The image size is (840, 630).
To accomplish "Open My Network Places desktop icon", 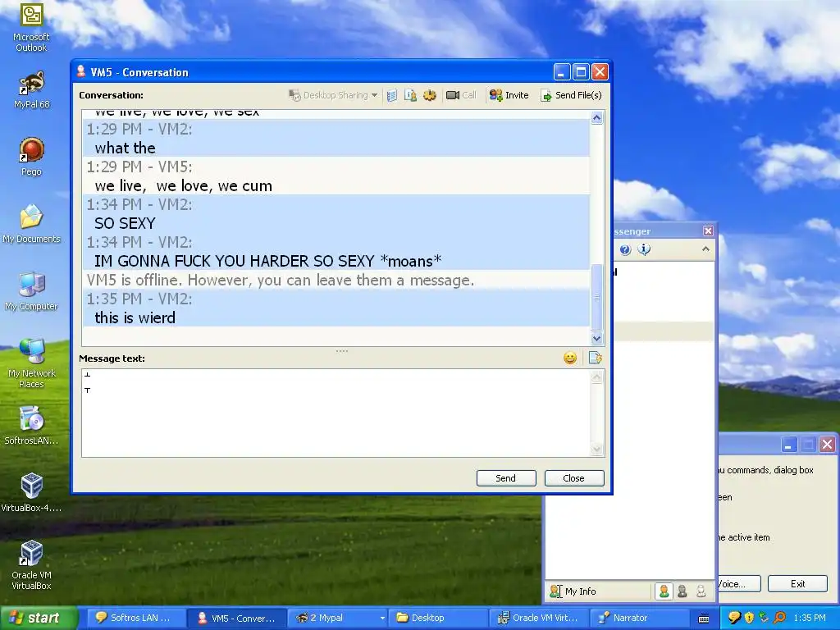I will [31, 363].
